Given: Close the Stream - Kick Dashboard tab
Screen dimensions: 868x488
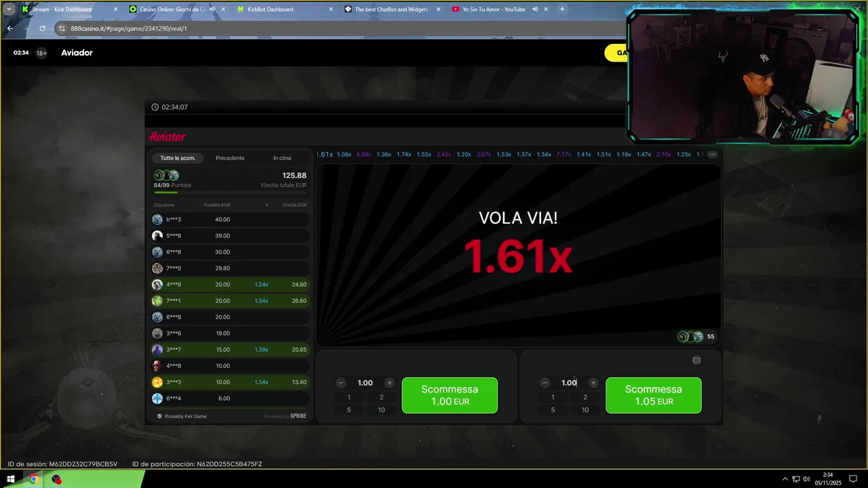Looking at the screenshot, I should point(115,9).
